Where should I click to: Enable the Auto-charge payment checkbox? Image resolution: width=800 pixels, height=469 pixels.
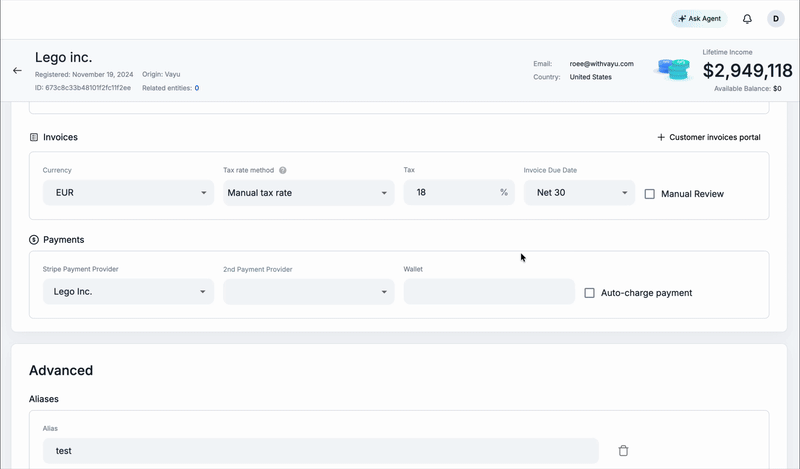(x=589, y=293)
